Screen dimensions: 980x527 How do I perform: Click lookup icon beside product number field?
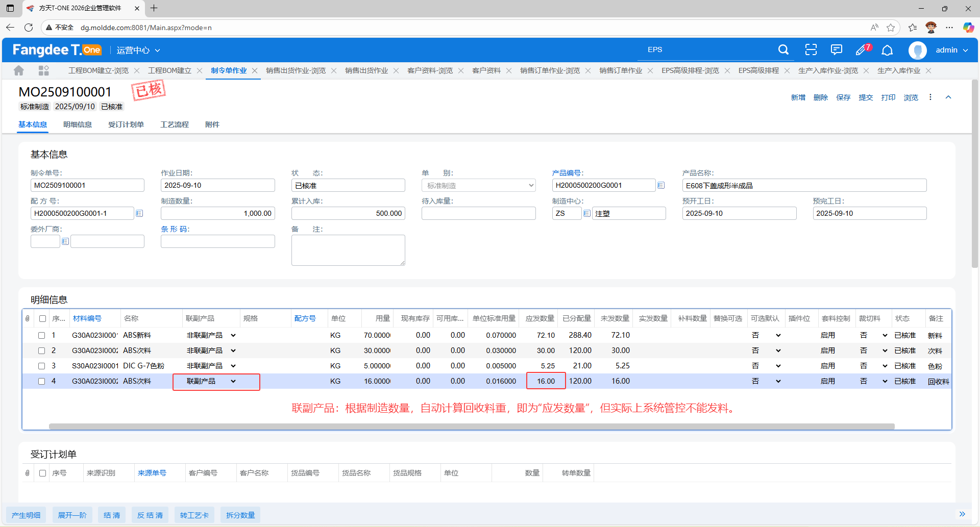[x=661, y=185]
